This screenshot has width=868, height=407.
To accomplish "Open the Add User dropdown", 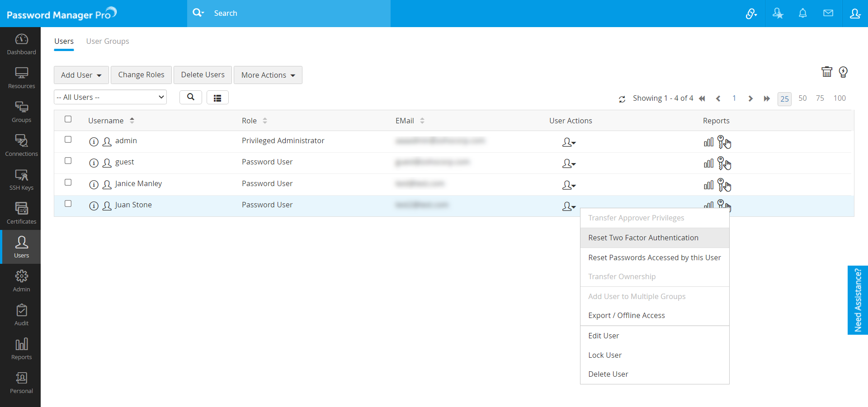I will point(81,75).
